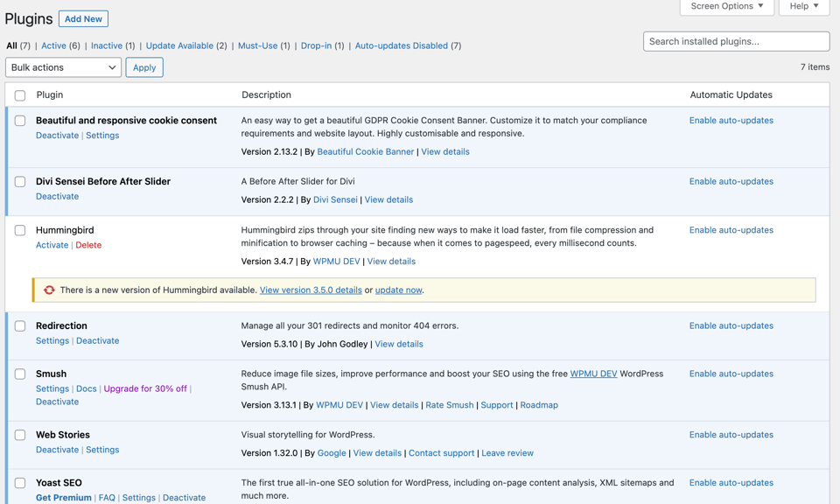Open the Smush Roadmap link
Viewport: 840px width, 504px height.
(539, 405)
